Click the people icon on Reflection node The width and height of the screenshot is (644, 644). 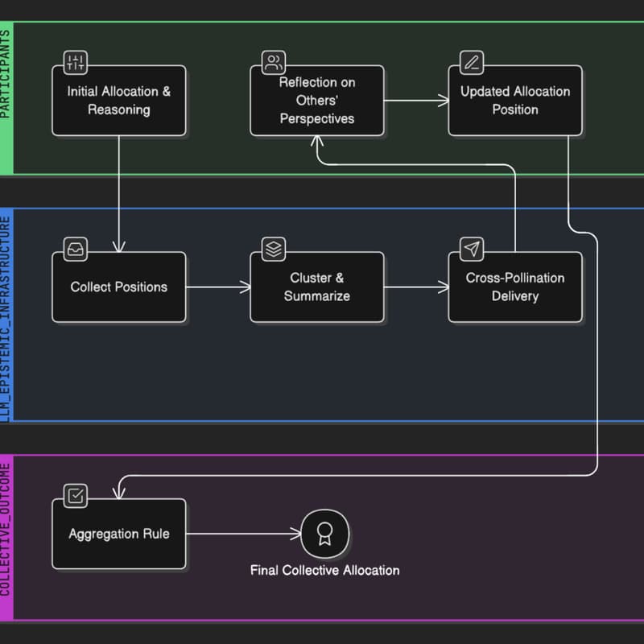coord(274,63)
